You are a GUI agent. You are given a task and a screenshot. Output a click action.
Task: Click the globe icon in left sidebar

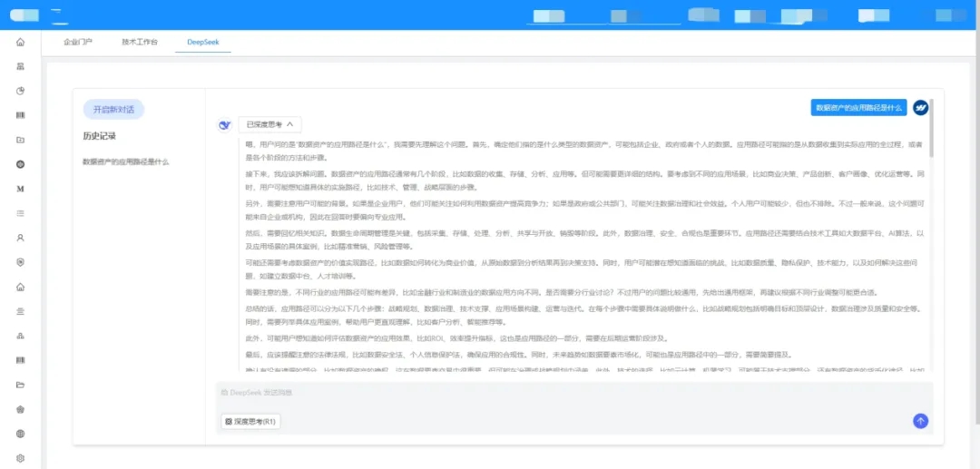pos(20,434)
